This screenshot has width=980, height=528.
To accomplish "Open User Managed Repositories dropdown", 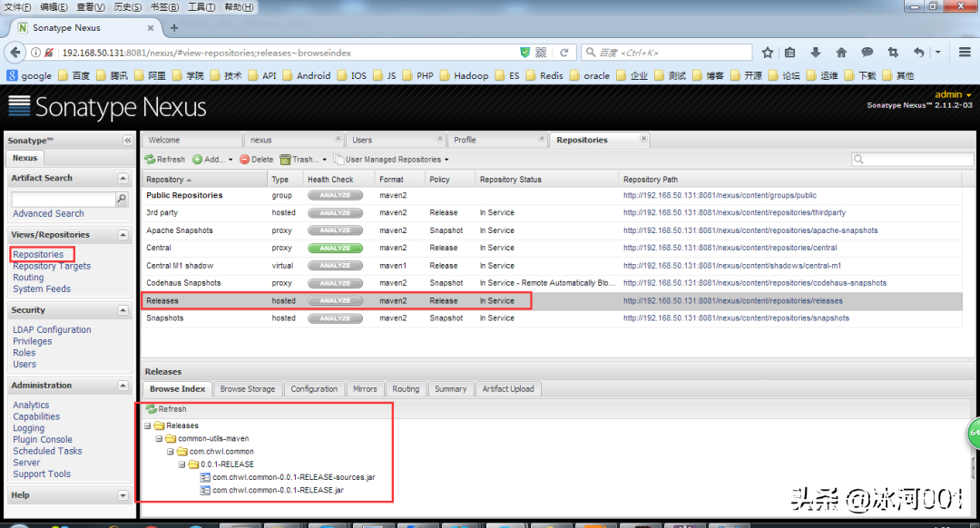I will click(391, 160).
